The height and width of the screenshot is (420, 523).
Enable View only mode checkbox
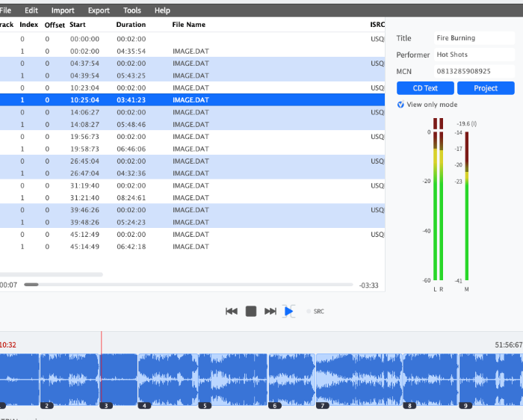(x=401, y=105)
